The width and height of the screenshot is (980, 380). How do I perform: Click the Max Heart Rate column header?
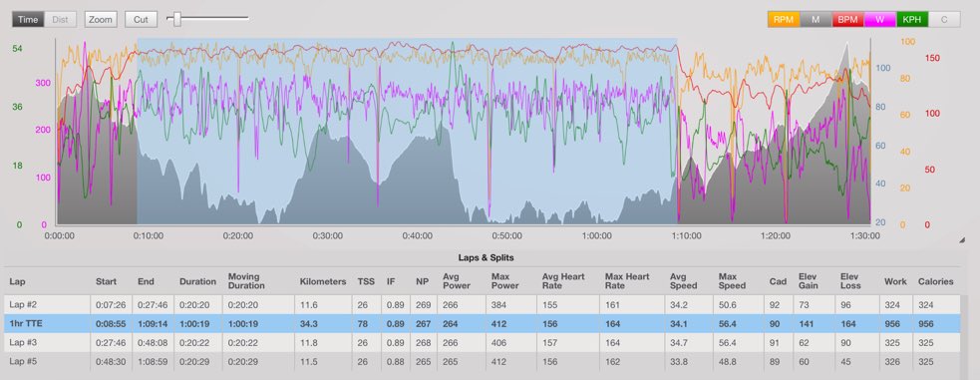click(x=627, y=281)
